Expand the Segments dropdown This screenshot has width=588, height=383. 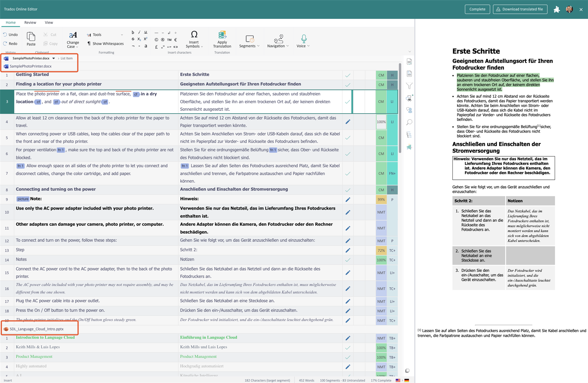pos(249,41)
